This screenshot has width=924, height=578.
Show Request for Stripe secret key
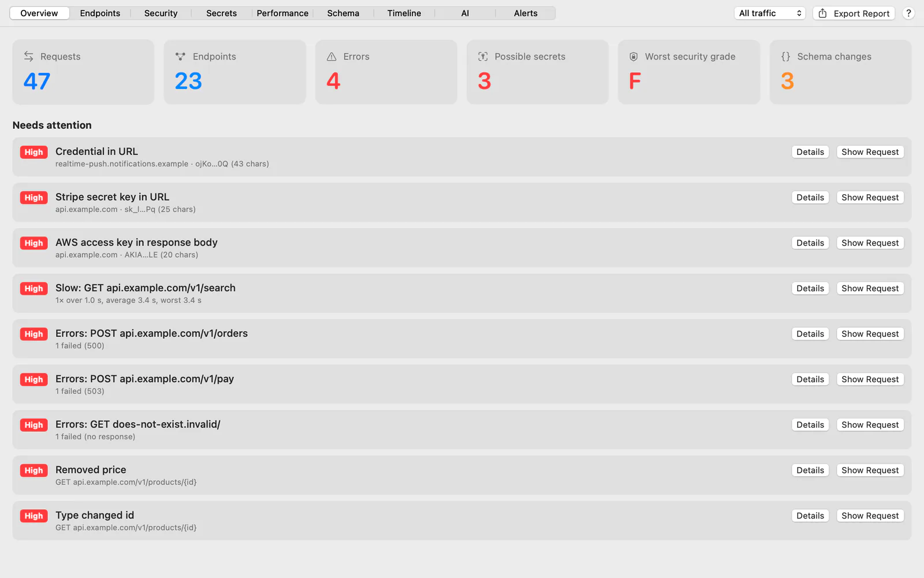point(870,198)
